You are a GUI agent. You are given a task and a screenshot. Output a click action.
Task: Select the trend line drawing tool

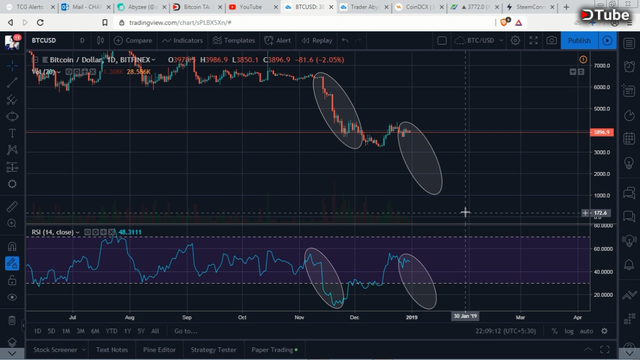pos(12,82)
